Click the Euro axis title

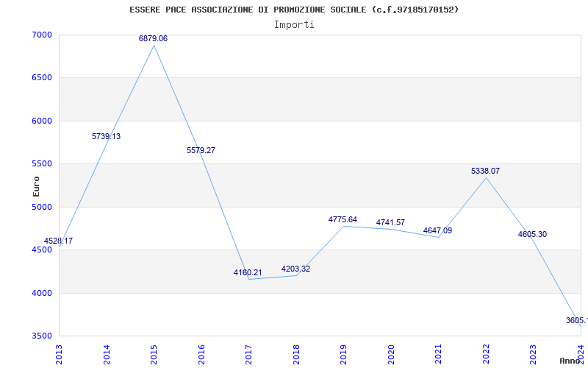(36, 186)
